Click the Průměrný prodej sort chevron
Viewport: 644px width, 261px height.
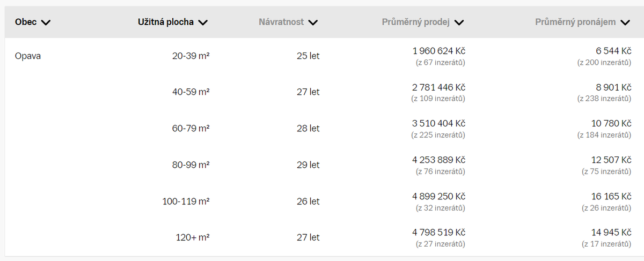tap(459, 23)
